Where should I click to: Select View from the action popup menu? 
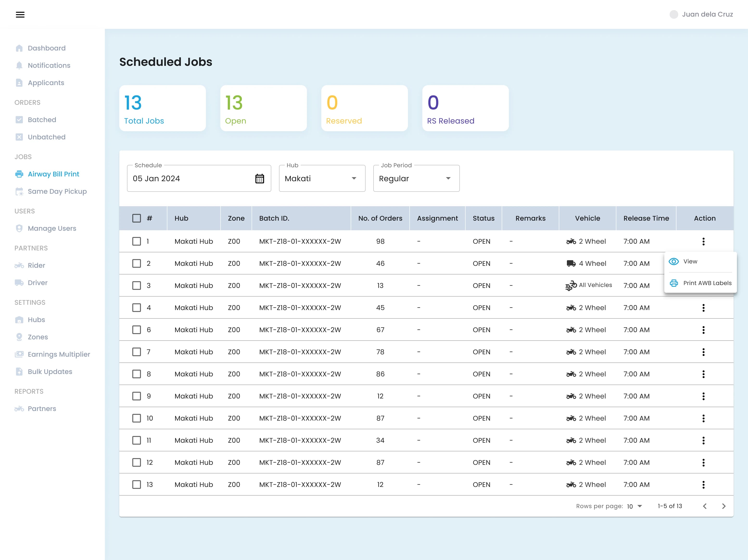click(x=700, y=261)
